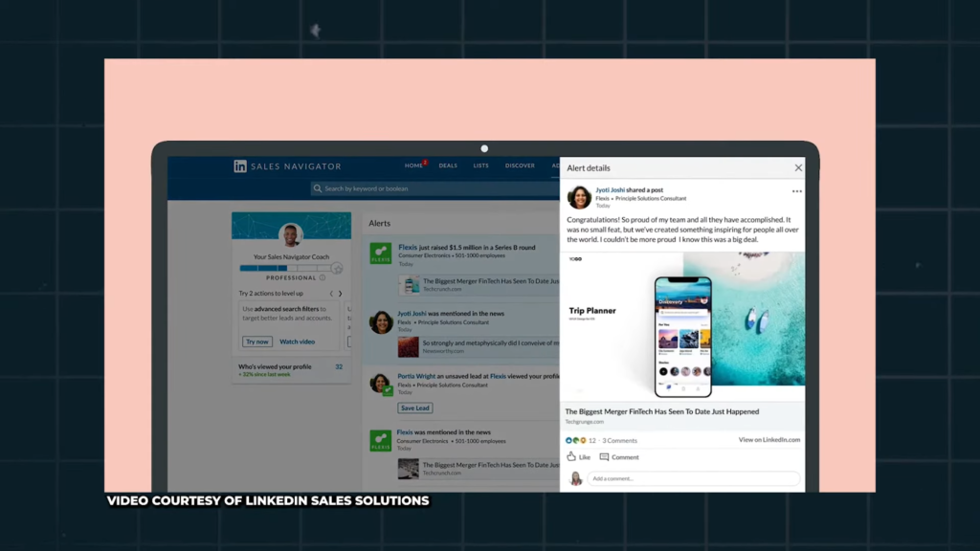Screen dimensions: 980x551
Task: Close the Alert details panel
Action: click(x=798, y=167)
